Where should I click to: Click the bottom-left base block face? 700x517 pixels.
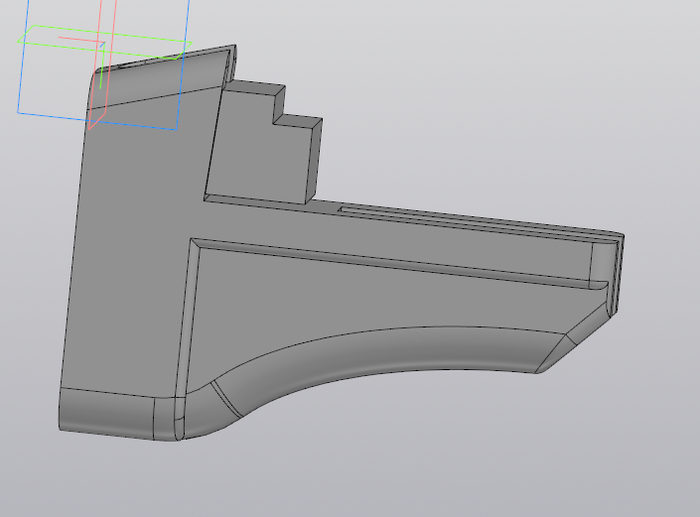105,414
